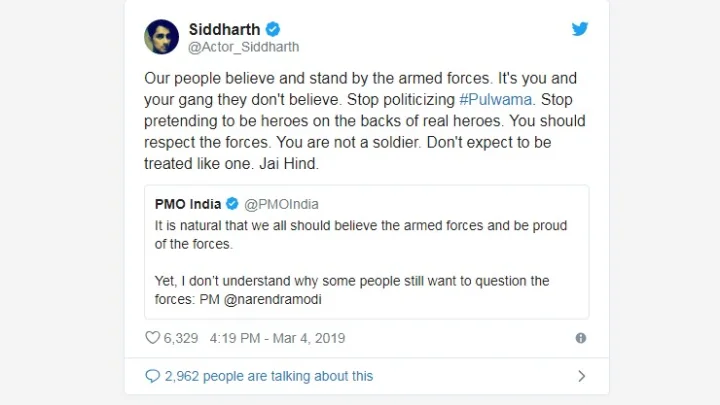
Task: Visit the @PMOIndia handle
Action: click(x=281, y=204)
